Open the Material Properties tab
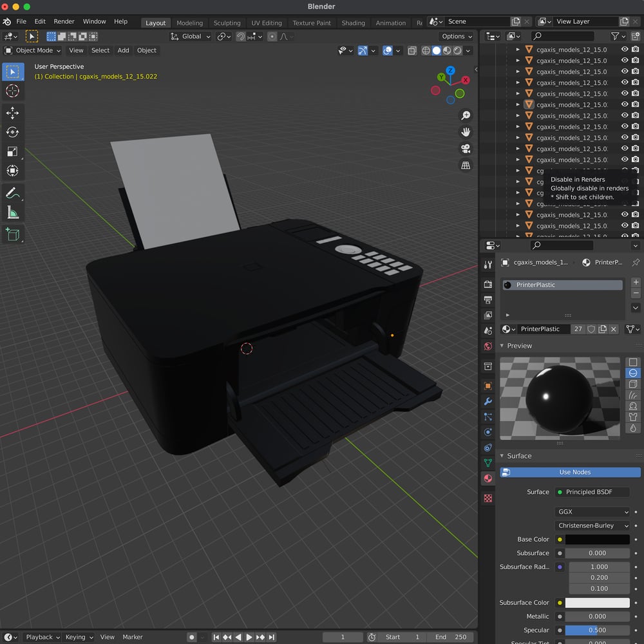Image resolution: width=644 pixels, height=644 pixels. (x=488, y=478)
